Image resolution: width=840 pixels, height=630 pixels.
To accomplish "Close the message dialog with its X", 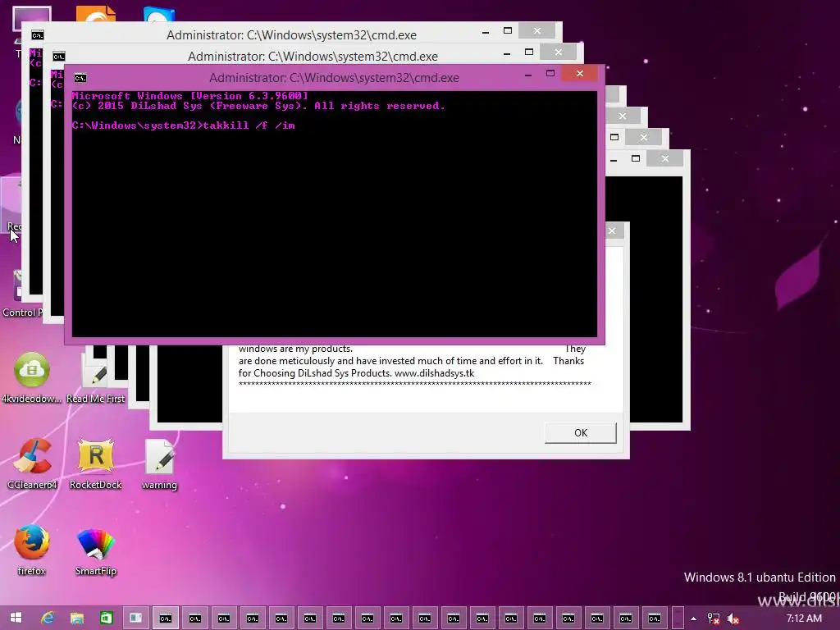I will click(x=612, y=231).
